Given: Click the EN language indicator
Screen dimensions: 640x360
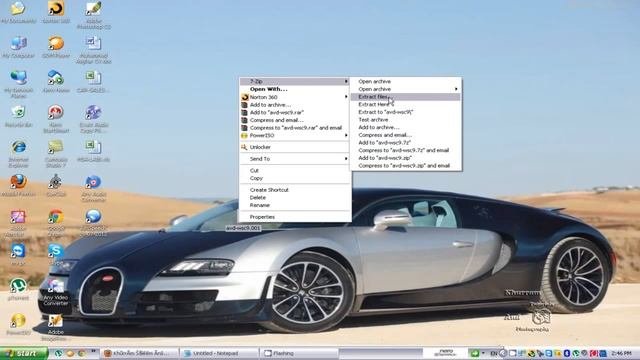Looking at the screenshot, I should click(493, 353).
